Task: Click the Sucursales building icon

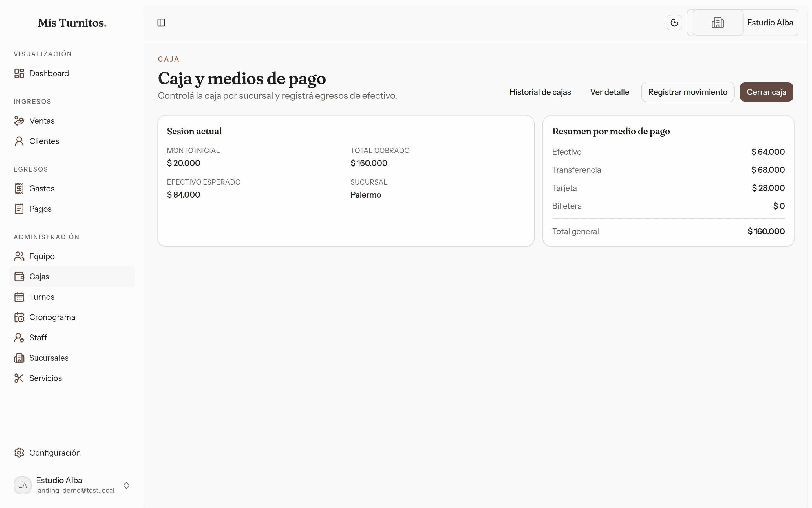Action: [x=19, y=358]
